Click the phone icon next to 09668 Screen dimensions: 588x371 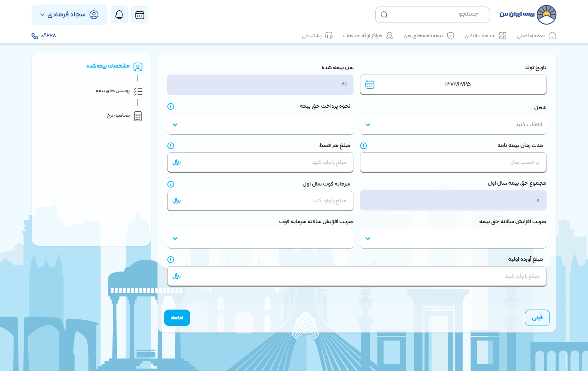pos(34,36)
